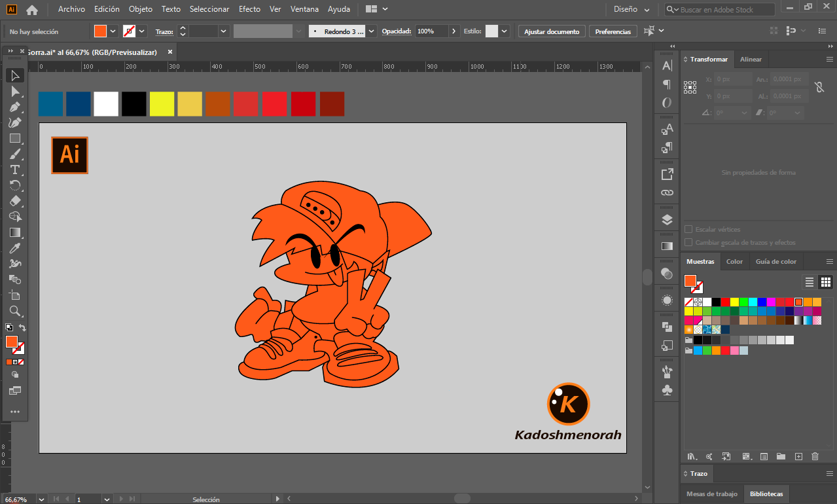Switch to the Color tab
The image size is (837, 504).
(x=734, y=261)
